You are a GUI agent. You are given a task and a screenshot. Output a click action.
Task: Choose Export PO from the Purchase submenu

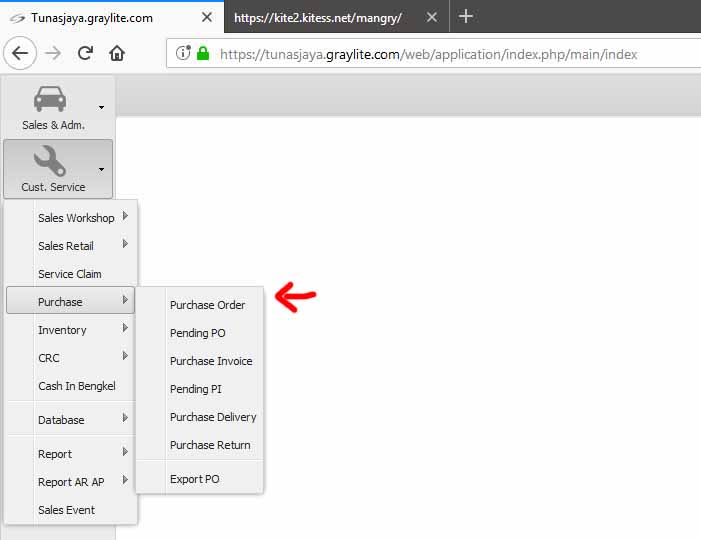tap(194, 479)
